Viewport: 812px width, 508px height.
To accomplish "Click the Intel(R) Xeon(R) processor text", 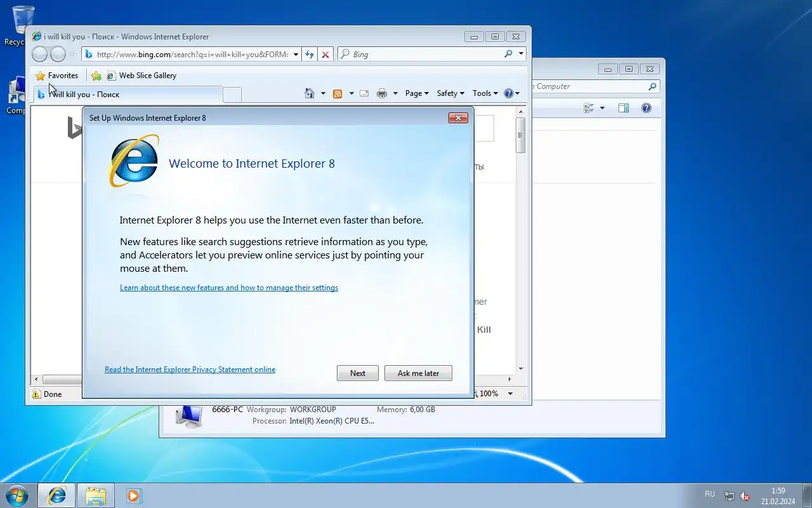I will coord(332,421).
